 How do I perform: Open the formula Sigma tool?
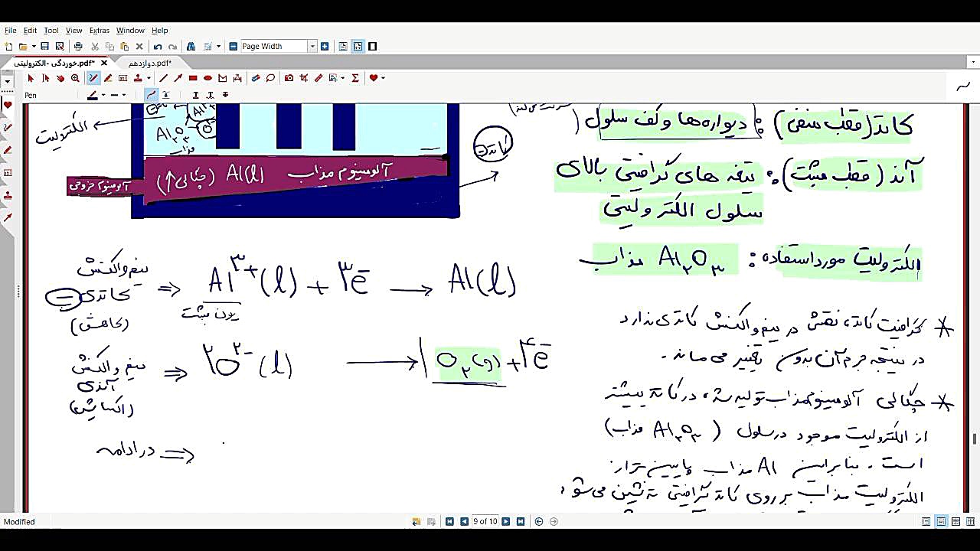click(x=355, y=78)
